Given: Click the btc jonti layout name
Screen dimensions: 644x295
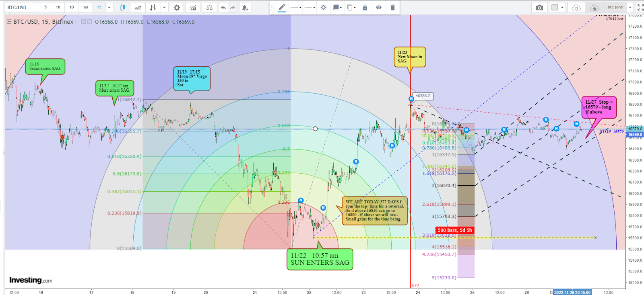Looking at the screenshot, I should [x=615, y=7].
